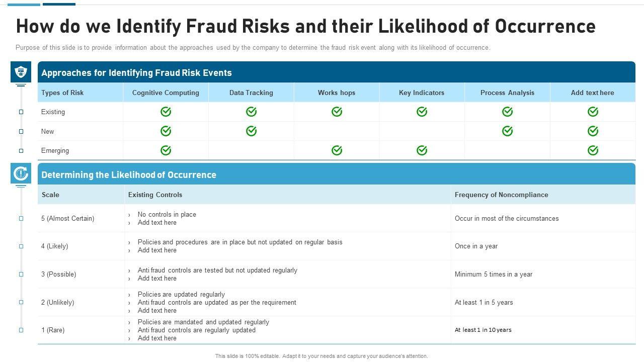Click the checkmark for Existing under Cognitive Computing
Viewport: 644px width, 362px height.
click(x=166, y=112)
